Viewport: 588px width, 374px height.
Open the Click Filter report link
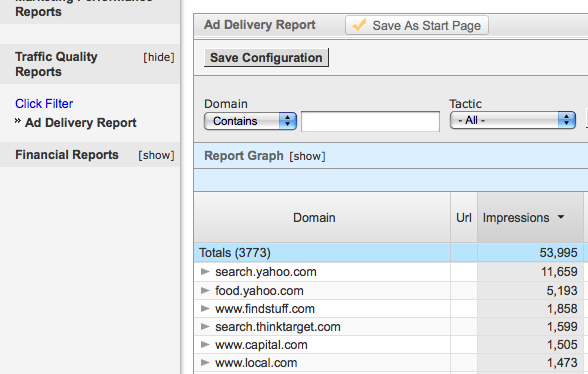pyautogui.click(x=44, y=104)
